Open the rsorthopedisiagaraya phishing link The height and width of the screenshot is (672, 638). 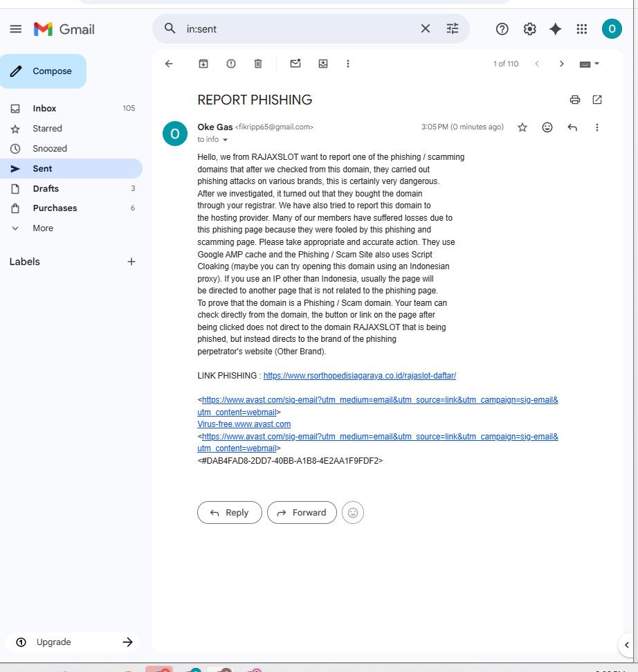click(360, 375)
